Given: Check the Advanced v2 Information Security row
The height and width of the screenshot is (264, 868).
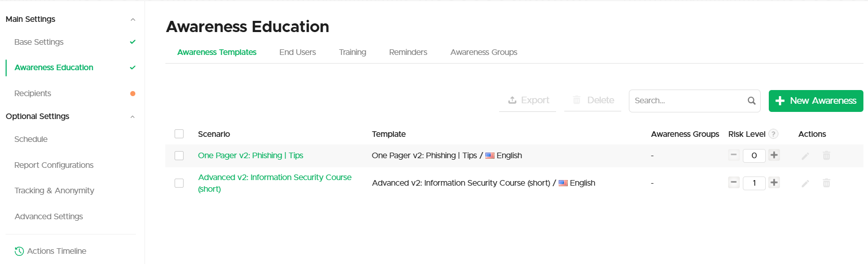Looking at the screenshot, I should pos(179,183).
